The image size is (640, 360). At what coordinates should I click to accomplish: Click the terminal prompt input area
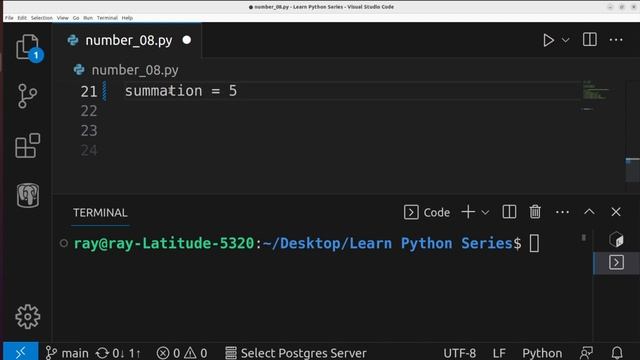coord(534,244)
